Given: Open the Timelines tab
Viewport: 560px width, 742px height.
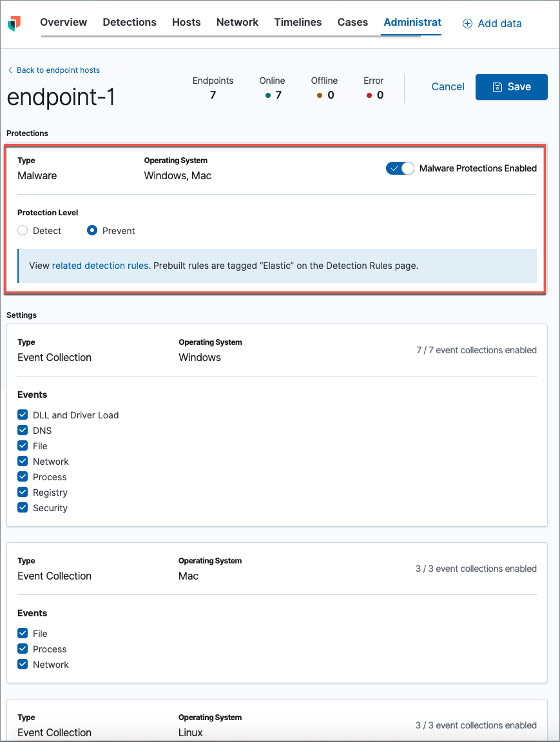Looking at the screenshot, I should click(x=298, y=22).
